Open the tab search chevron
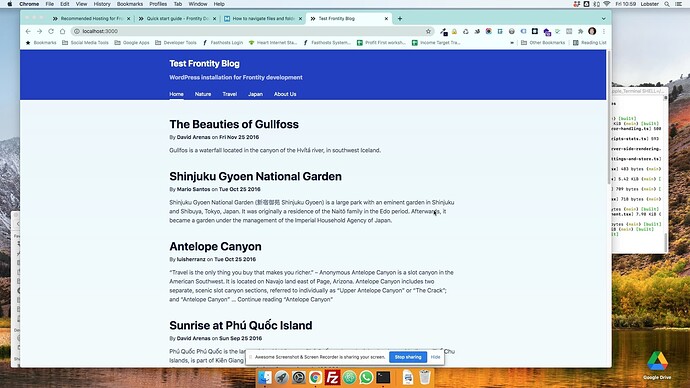Viewport: 690px width, 388px height. coord(604,18)
